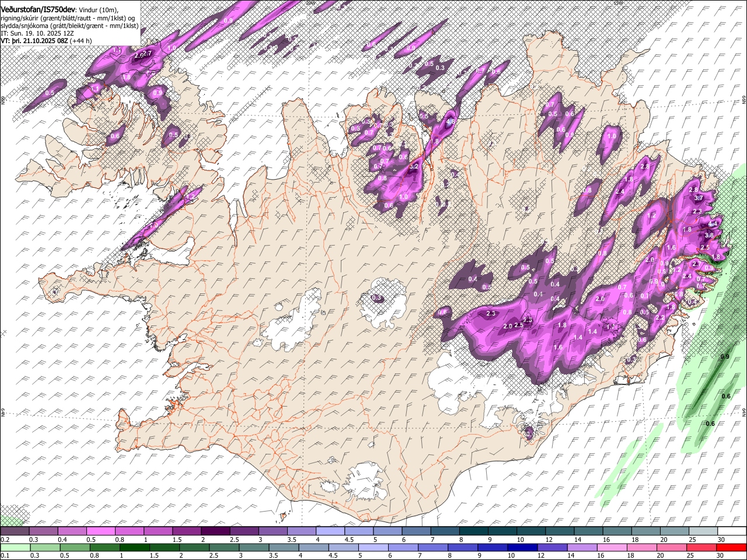Choose the darkest green swatch labeled 1, lower legend
Screen dimensions: 747x560
pos(134,547)
